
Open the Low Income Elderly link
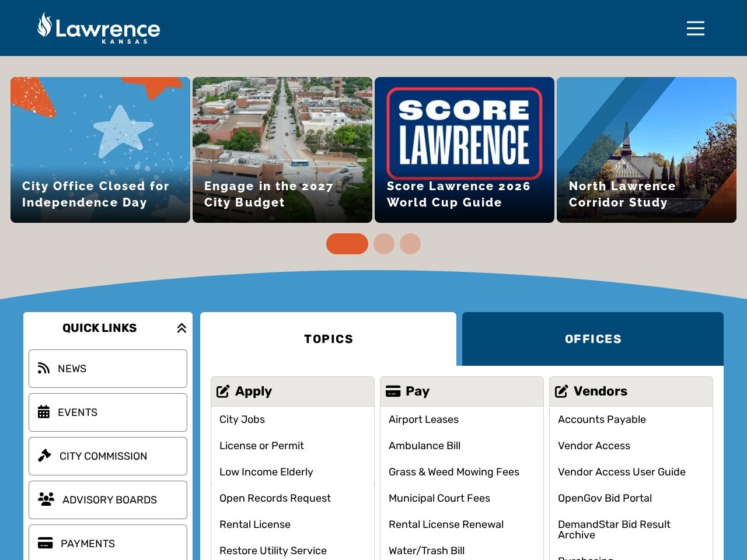coord(266,472)
